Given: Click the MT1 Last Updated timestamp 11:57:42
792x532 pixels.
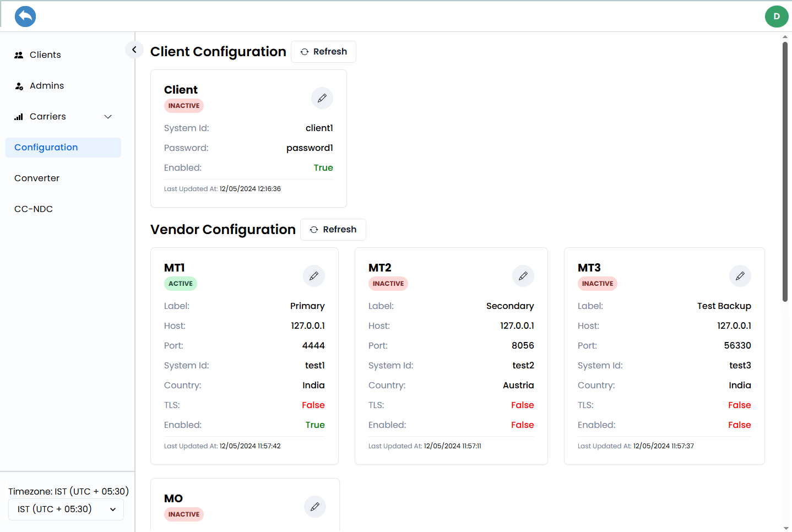Looking at the screenshot, I should click(250, 446).
